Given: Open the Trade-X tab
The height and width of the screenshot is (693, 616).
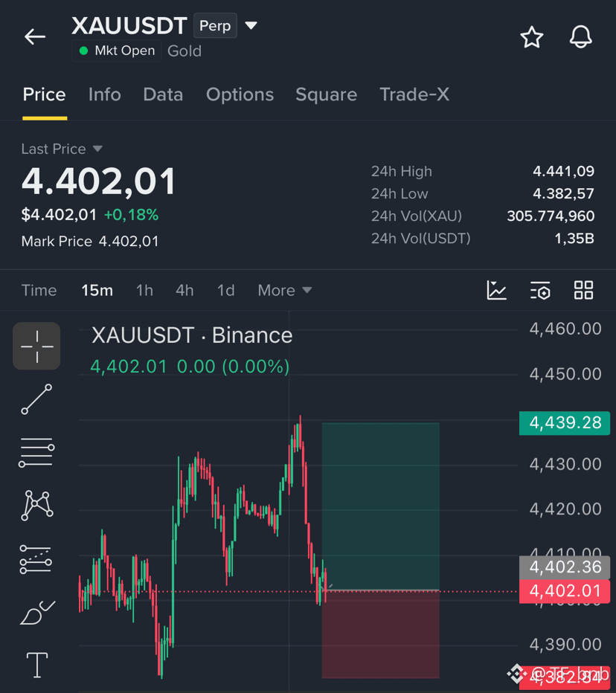Looking at the screenshot, I should (x=414, y=94).
